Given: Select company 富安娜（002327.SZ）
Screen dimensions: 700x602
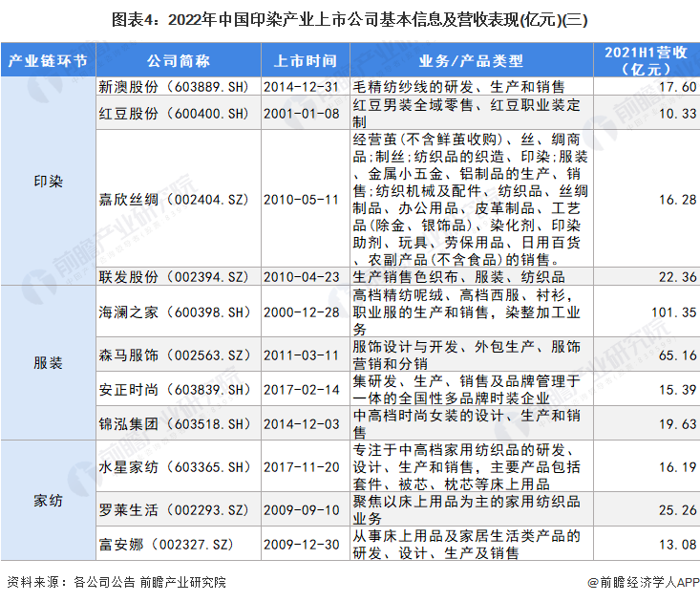Looking at the screenshot, I should (x=166, y=544).
